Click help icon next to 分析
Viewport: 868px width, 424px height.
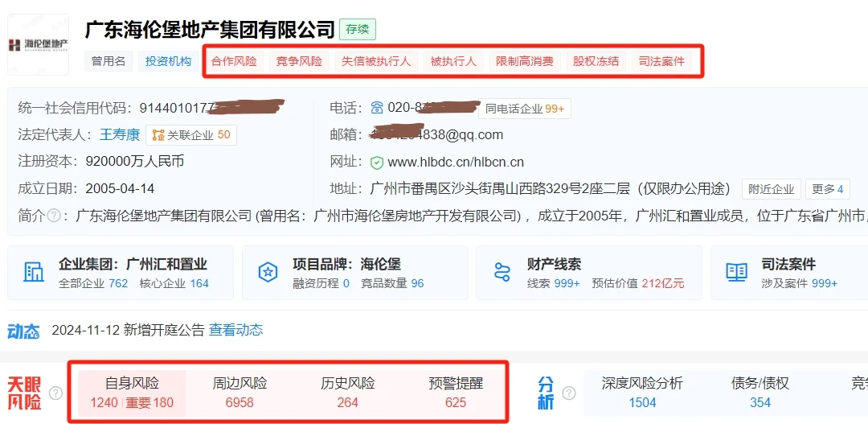coord(568,393)
